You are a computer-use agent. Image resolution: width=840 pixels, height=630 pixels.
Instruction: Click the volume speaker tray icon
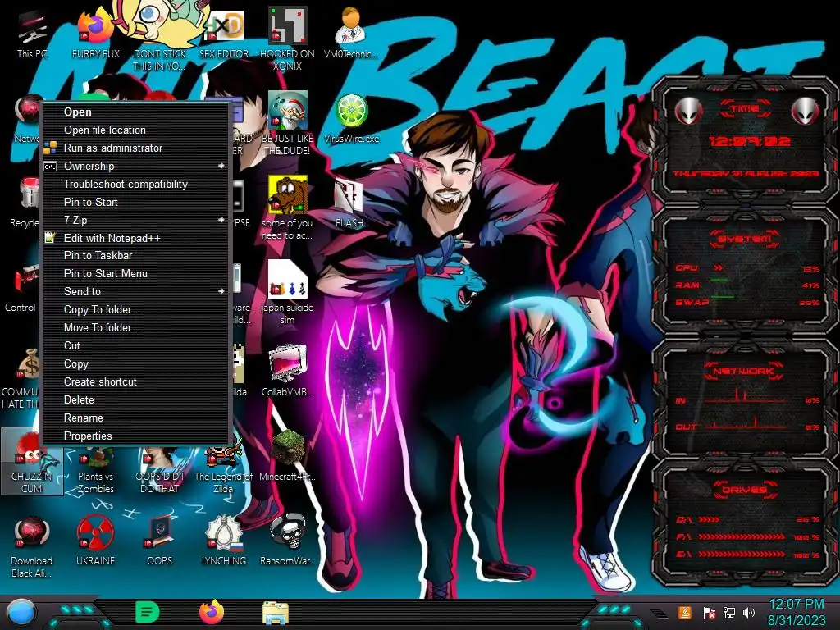[749, 613]
